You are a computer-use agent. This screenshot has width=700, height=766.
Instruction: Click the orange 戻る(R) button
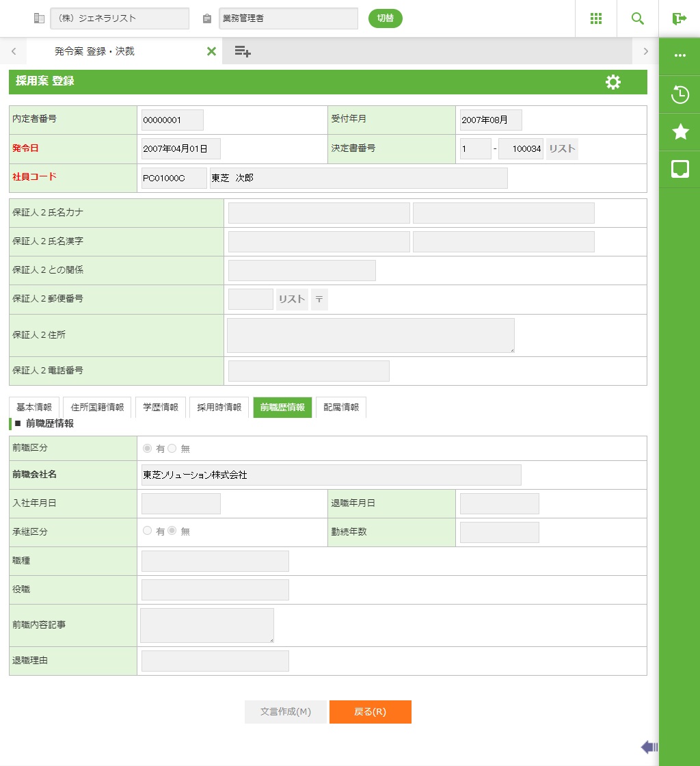(x=370, y=712)
